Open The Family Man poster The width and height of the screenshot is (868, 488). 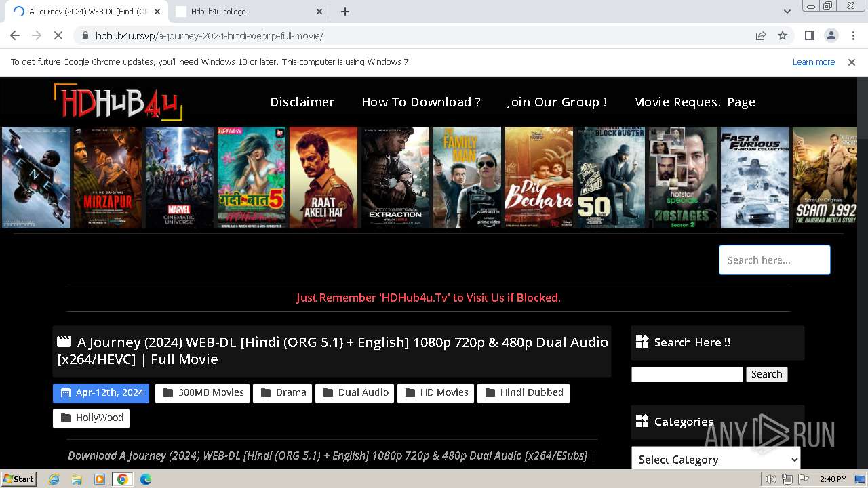[x=467, y=178]
